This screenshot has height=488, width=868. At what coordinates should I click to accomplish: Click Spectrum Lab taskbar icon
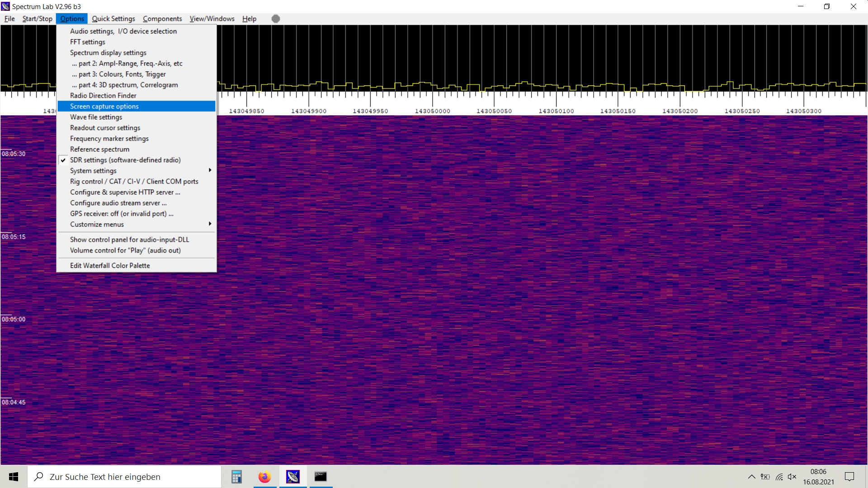(x=293, y=477)
